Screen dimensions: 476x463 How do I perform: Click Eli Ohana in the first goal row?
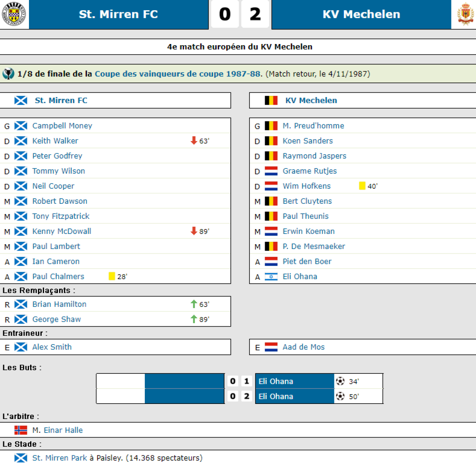[276, 381]
